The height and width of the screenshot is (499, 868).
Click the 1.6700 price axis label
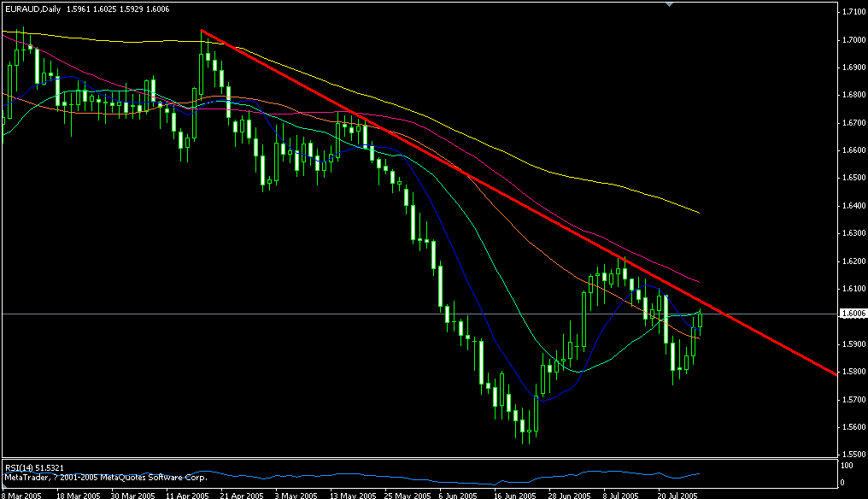click(853, 122)
